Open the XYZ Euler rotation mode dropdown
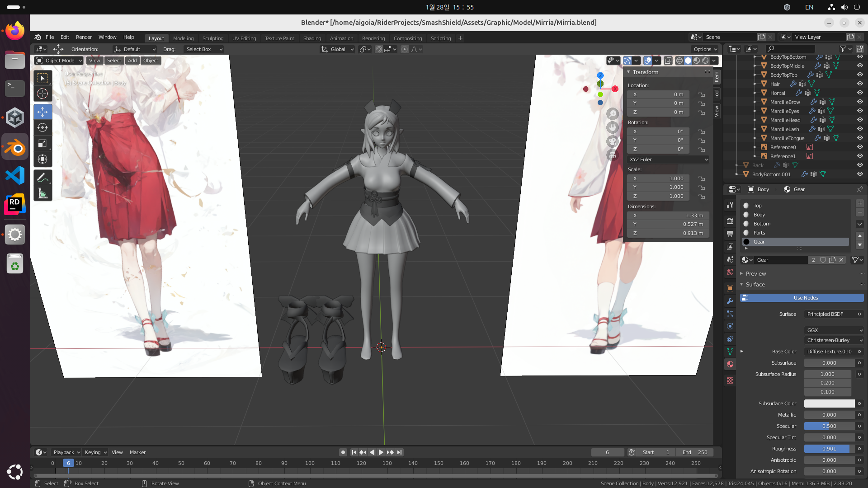The image size is (868, 488). click(668, 160)
